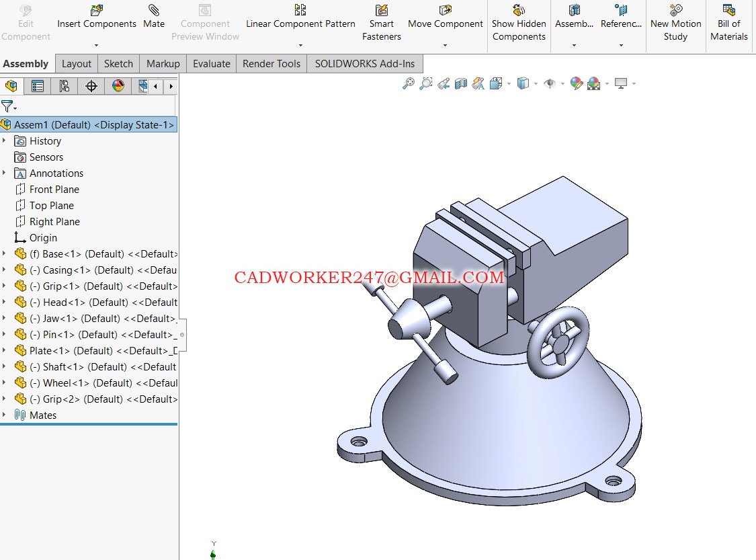Open the FeatureManager design tree tab
This screenshot has height=560, width=756.
click(11, 86)
